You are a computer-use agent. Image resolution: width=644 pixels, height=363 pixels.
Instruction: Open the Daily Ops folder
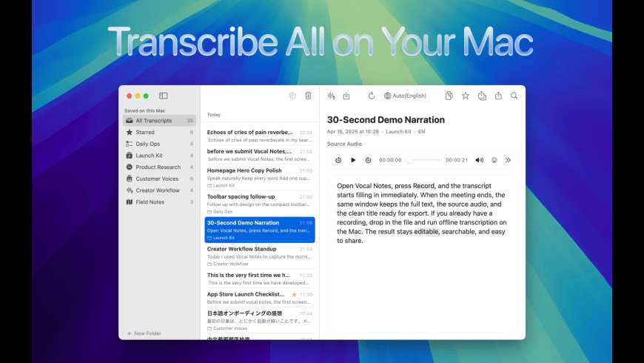pos(159,144)
